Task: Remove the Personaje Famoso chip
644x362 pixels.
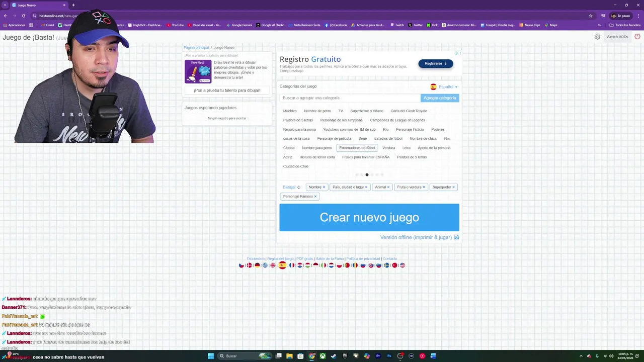Action: pos(315,196)
